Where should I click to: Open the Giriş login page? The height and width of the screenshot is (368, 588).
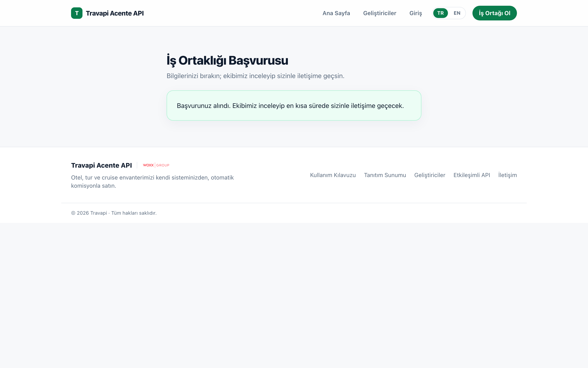[415, 13]
